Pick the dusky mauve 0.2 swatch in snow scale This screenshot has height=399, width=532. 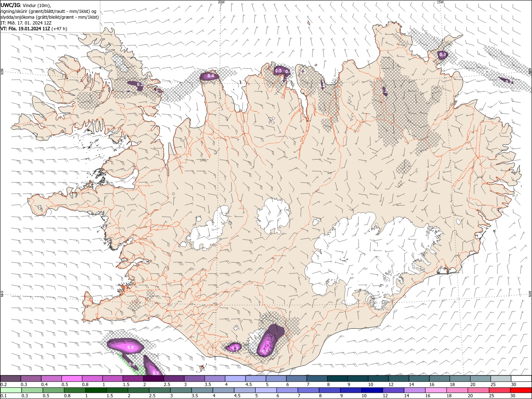coord(10,379)
